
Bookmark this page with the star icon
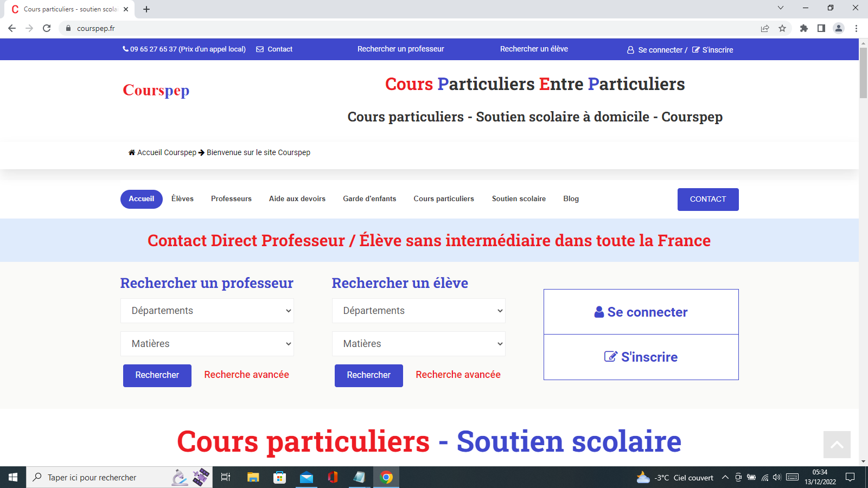coord(782,28)
